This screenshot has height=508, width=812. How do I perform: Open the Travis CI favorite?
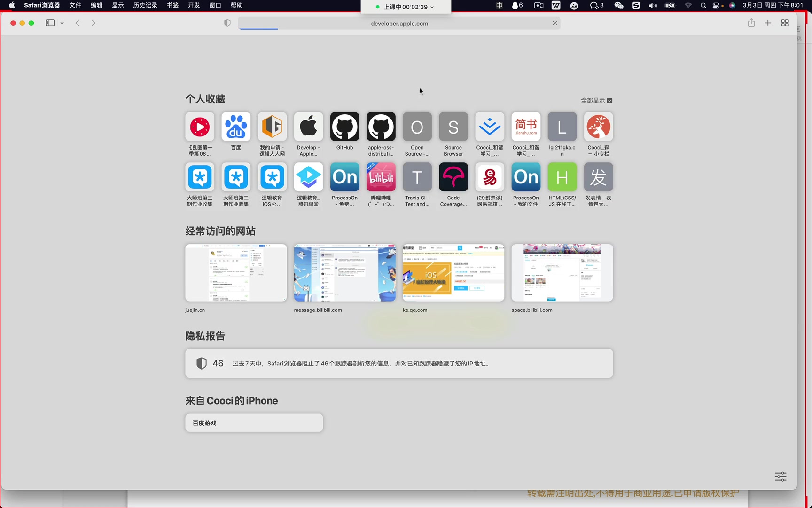417,177
